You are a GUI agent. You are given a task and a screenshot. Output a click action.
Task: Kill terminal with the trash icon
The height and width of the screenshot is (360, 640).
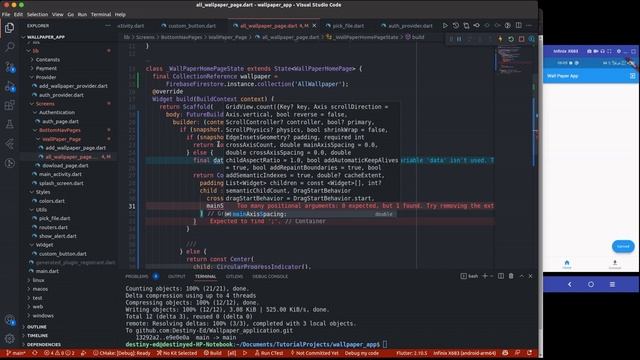(x=511, y=276)
